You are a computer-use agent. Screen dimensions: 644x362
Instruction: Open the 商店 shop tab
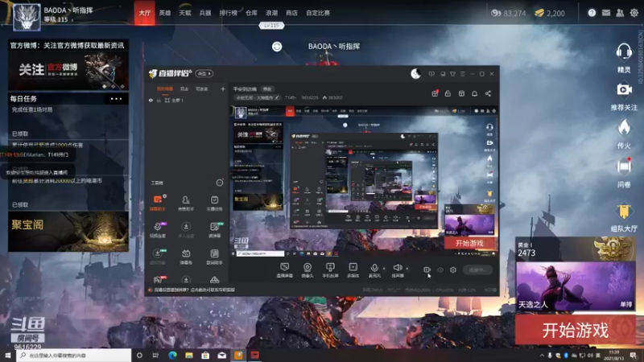click(x=291, y=13)
